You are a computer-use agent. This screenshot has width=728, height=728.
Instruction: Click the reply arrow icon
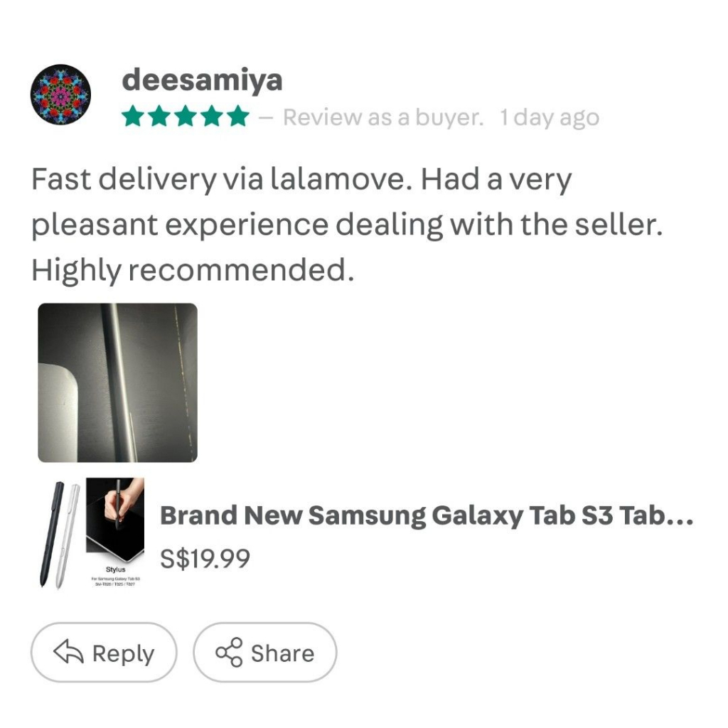(x=69, y=653)
